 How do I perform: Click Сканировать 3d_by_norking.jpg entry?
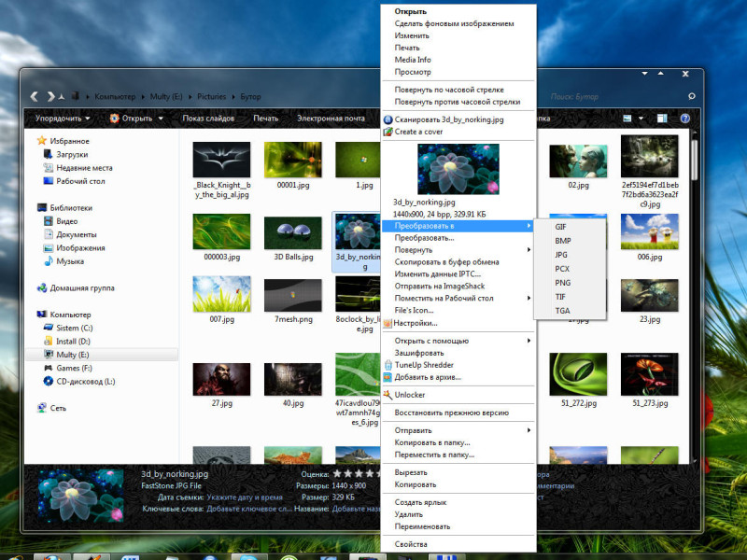tap(458, 119)
